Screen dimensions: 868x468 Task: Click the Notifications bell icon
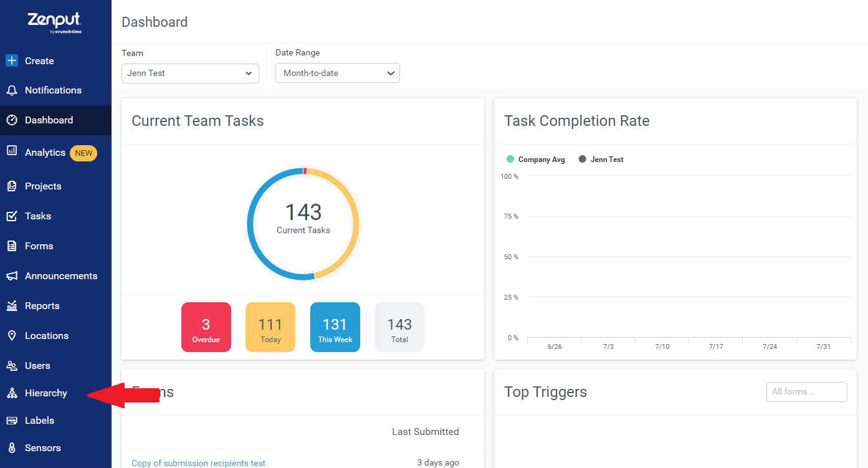(x=12, y=90)
